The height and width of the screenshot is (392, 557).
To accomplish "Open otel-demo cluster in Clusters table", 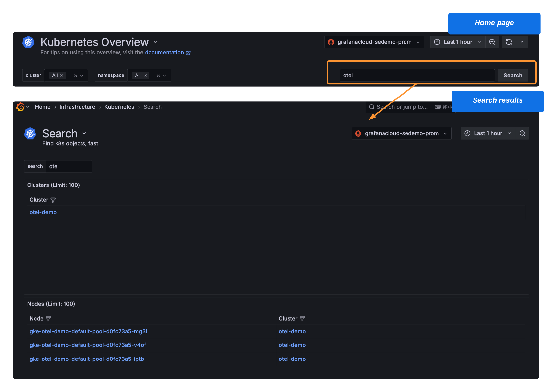I will [43, 212].
